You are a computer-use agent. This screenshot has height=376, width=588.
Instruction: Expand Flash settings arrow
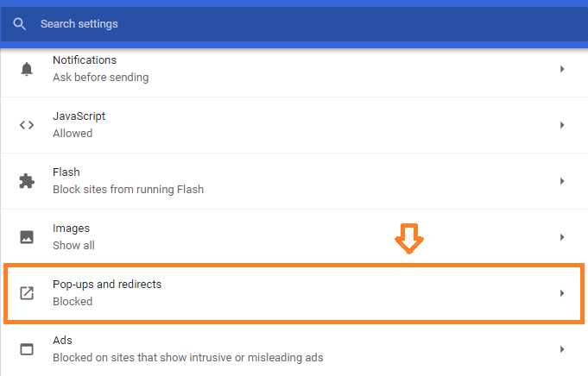tap(562, 181)
